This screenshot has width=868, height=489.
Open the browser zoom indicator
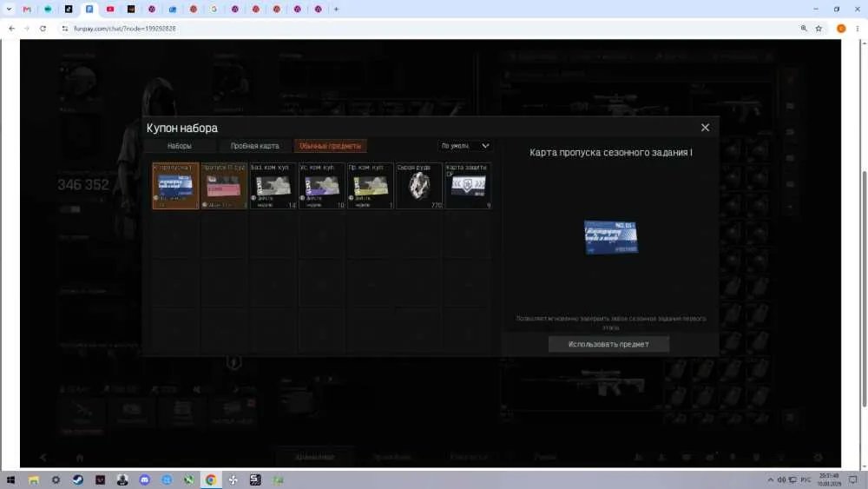(x=804, y=29)
